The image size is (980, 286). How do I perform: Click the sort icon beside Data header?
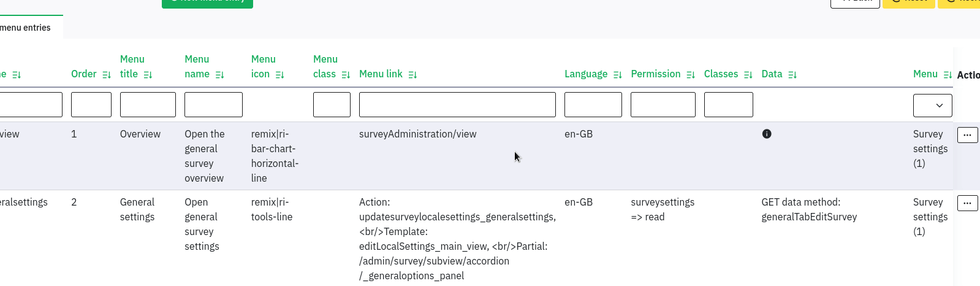click(x=792, y=75)
